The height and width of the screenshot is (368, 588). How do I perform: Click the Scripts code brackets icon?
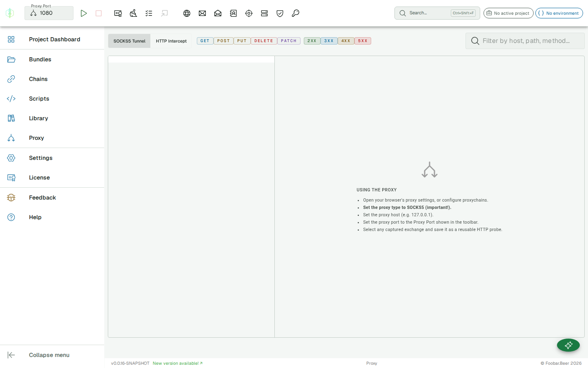point(11,99)
